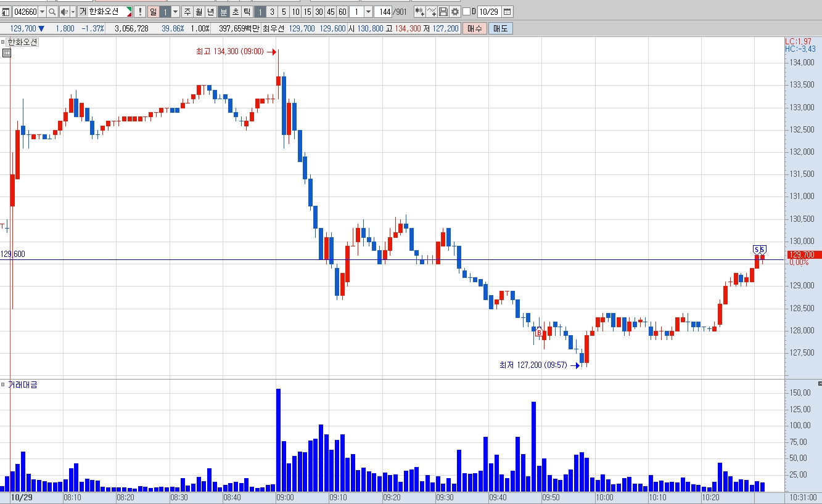Click the 매수 buy button
Viewport: 822px width, 504px height.
(475, 28)
